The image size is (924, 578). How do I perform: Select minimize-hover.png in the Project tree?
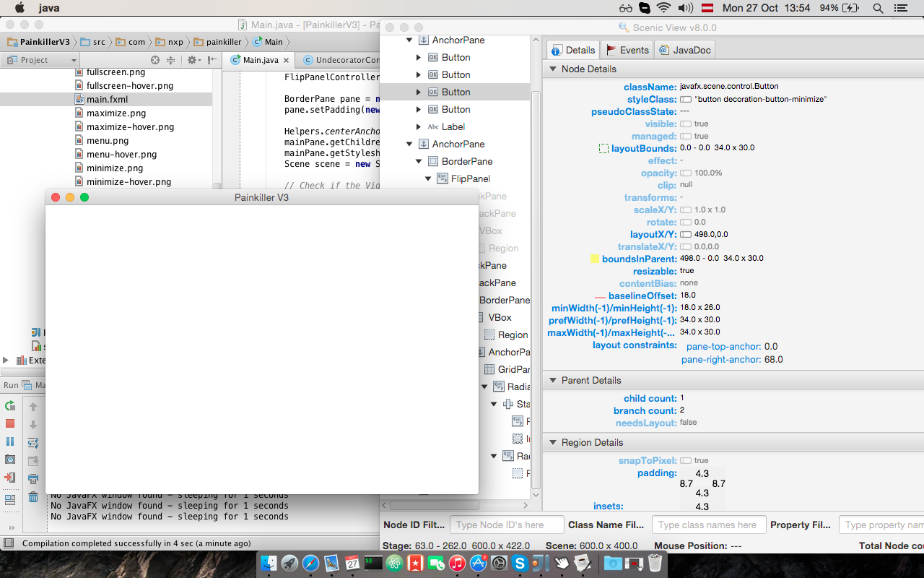(x=128, y=181)
